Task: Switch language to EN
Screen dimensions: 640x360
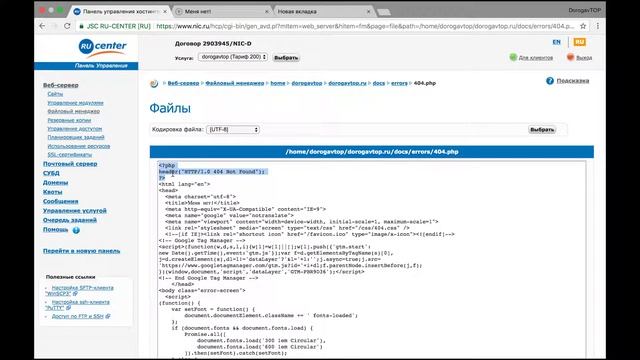Action: 556,42
